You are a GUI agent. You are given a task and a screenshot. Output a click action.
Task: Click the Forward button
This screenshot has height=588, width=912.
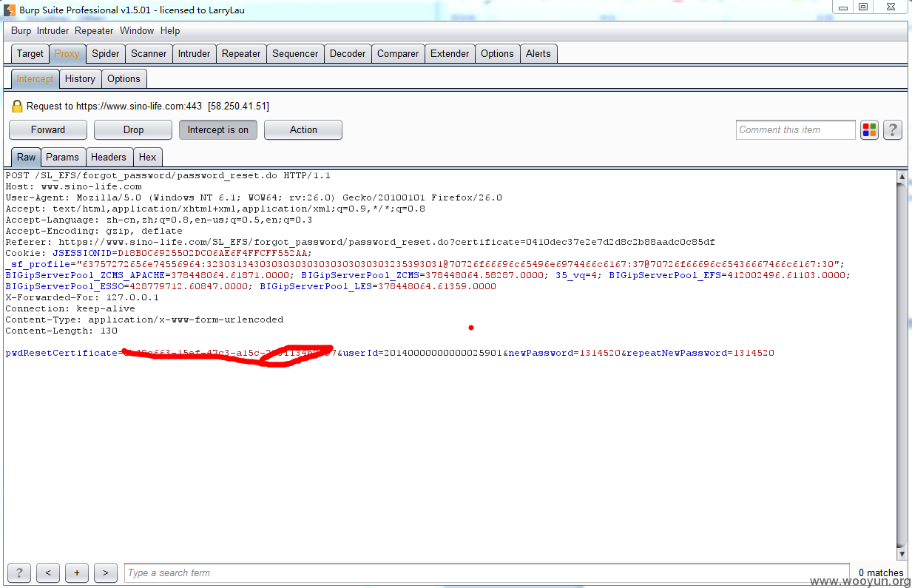[x=48, y=129]
